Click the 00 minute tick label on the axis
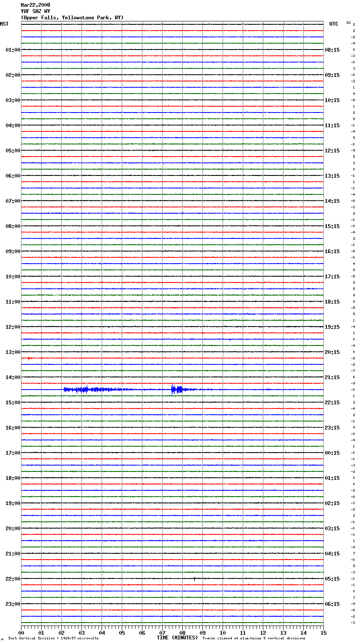 tap(21, 633)
